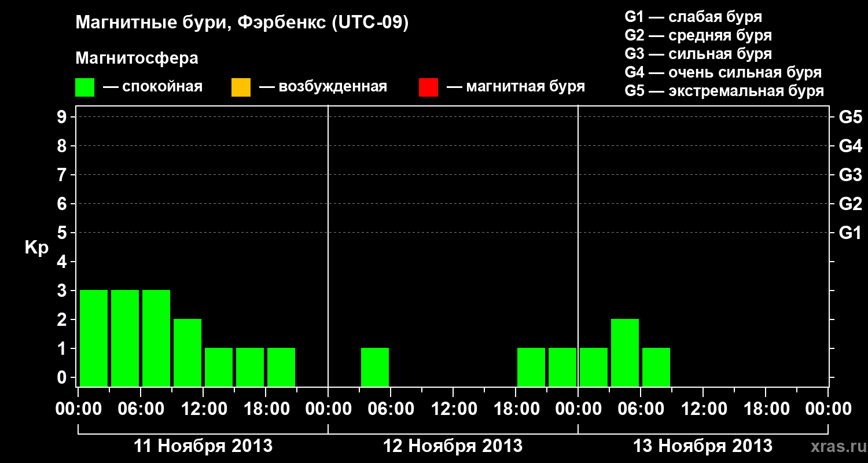Click the '12:00' tick label under 12 November
Image resolution: width=868 pixels, height=463 pixels.
coord(453,409)
